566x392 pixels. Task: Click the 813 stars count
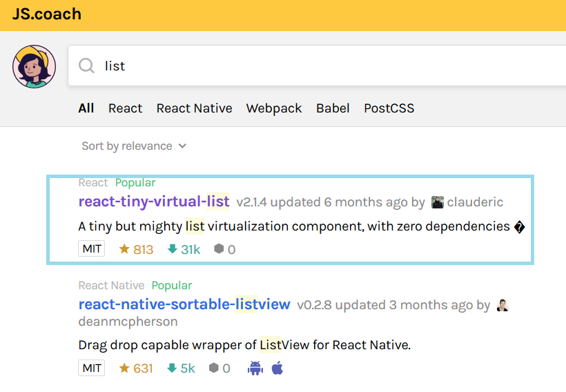click(x=144, y=249)
